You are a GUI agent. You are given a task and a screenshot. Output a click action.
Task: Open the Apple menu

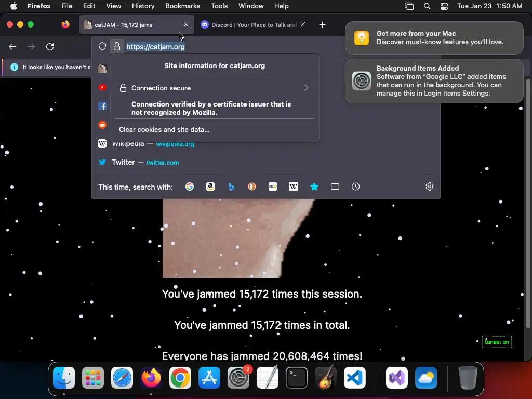click(14, 6)
